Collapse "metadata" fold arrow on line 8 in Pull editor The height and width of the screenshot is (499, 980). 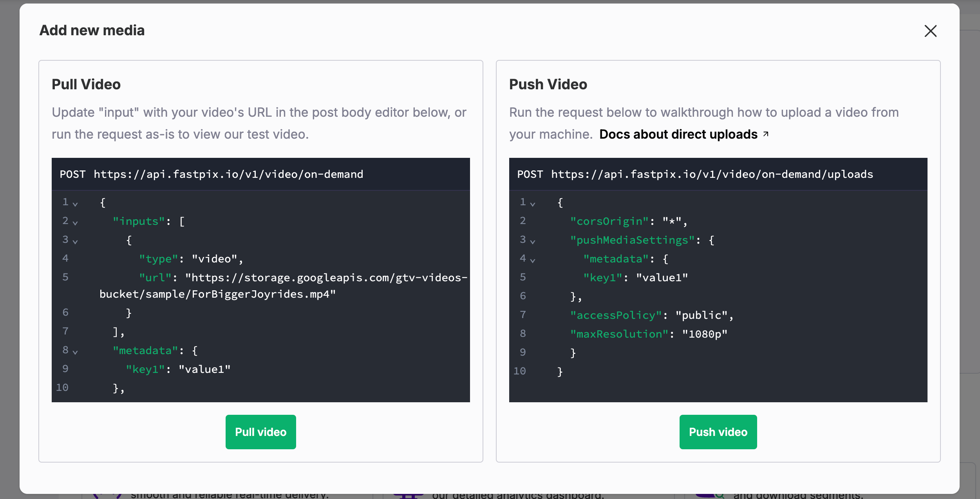pyautogui.click(x=75, y=352)
